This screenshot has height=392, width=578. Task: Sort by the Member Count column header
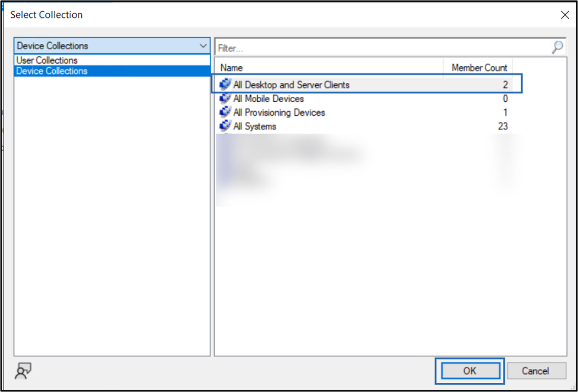coord(478,68)
